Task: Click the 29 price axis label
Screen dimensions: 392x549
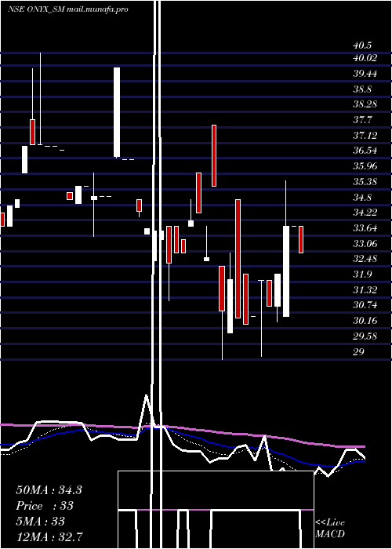Action: pos(359,351)
